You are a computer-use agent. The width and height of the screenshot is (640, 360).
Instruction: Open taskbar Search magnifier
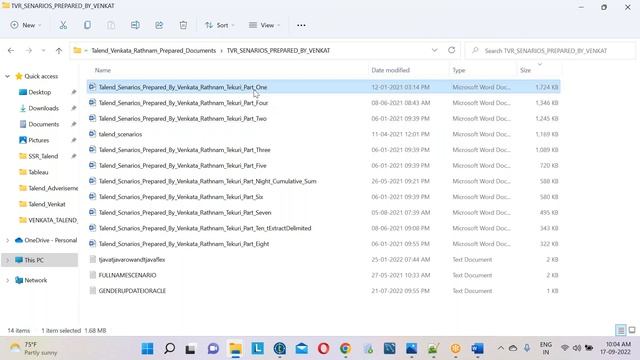click(169, 349)
